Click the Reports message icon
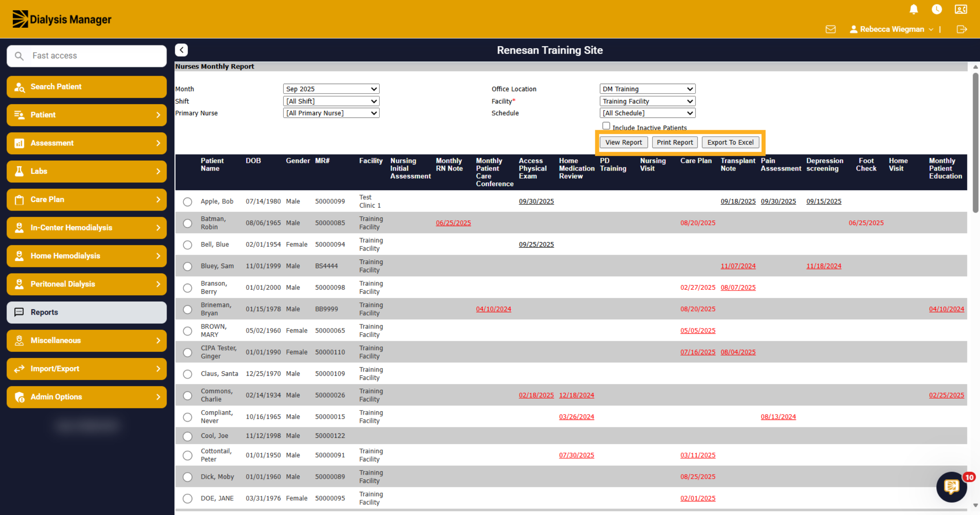 (19, 312)
